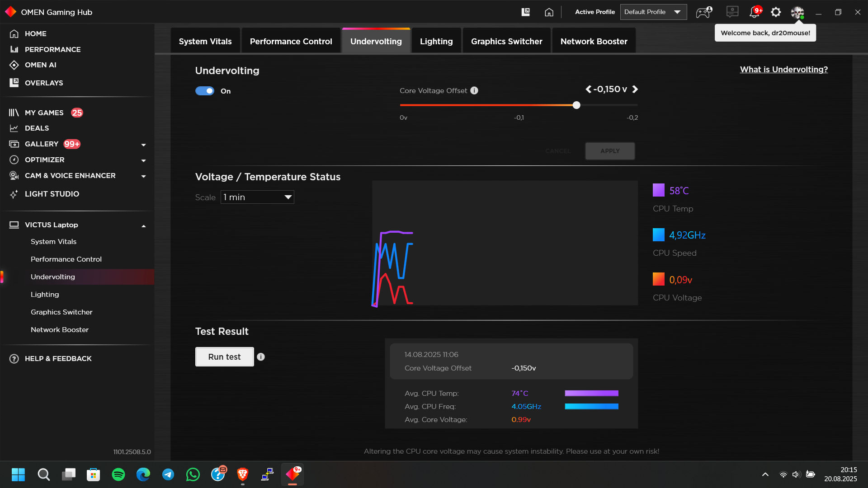This screenshot has width=868, height=488.
Task: Open the settings gear
Action: pyautogui.click(x=776, y=12)
